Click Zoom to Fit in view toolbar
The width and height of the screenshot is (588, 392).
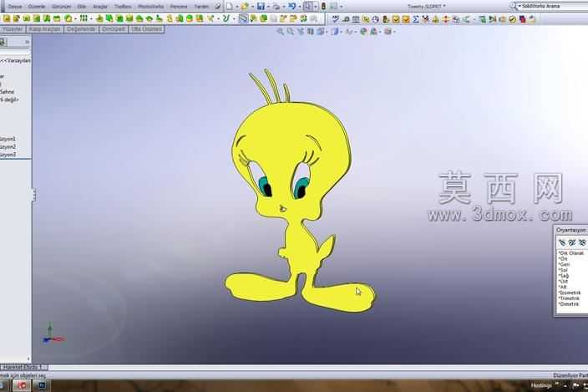(280, 32)
